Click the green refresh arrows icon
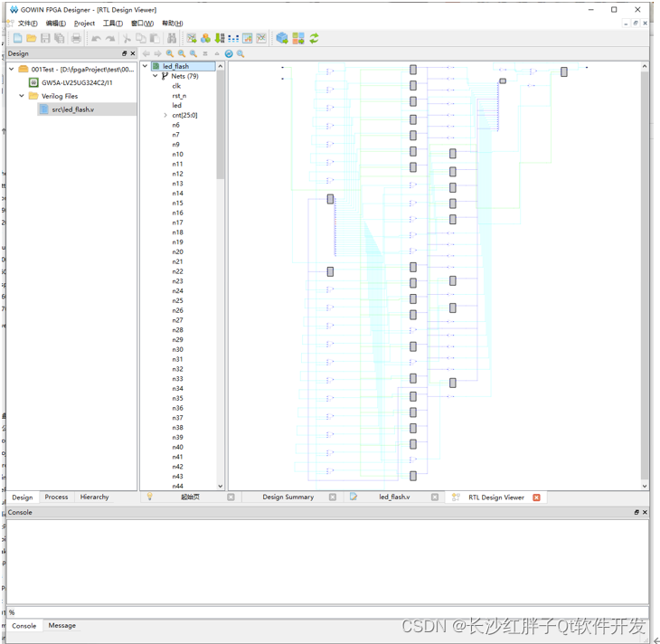The height and width of the screenshot is (644, 660). [x=314, y=38]
